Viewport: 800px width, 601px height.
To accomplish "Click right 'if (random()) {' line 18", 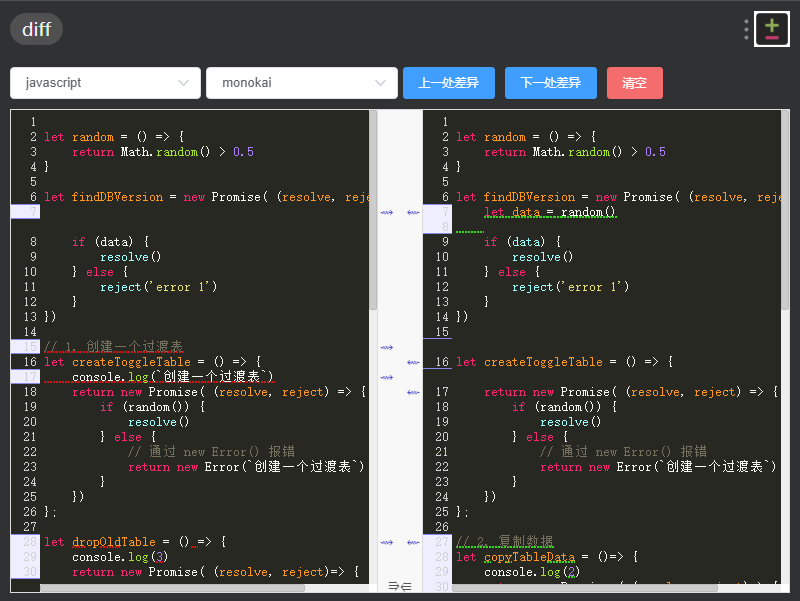I will tap(565, 407).
